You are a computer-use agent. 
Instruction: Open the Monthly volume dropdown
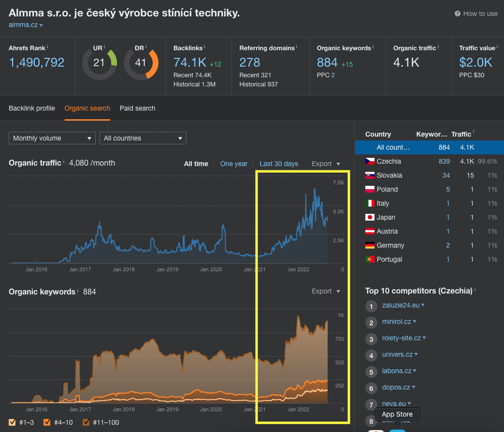[52, 138]
